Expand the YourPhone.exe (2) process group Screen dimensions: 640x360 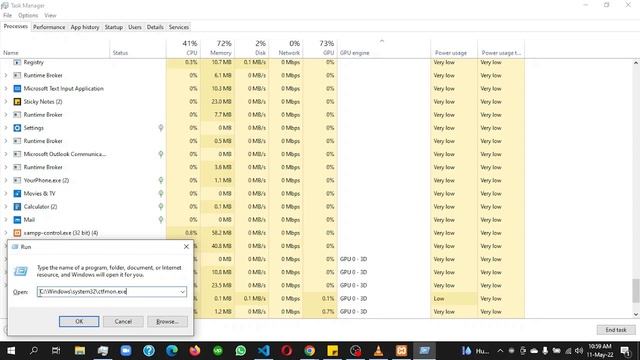6,180
